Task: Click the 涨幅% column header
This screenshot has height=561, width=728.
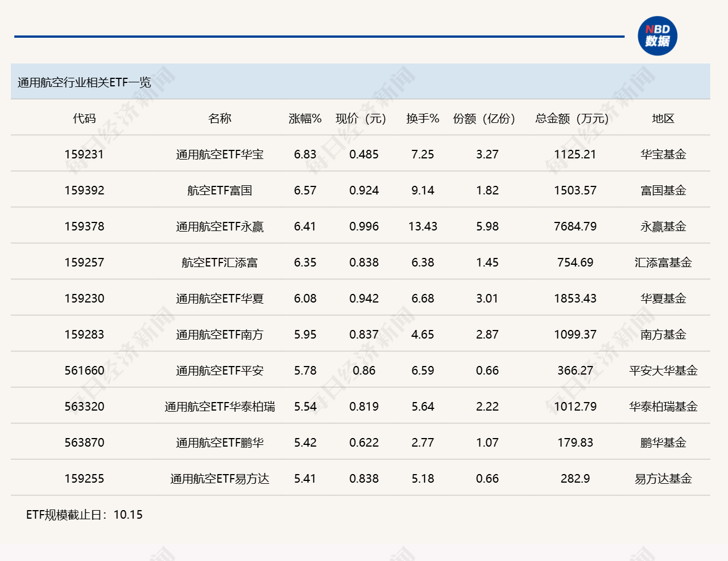Action: click(x=305, y=118)
